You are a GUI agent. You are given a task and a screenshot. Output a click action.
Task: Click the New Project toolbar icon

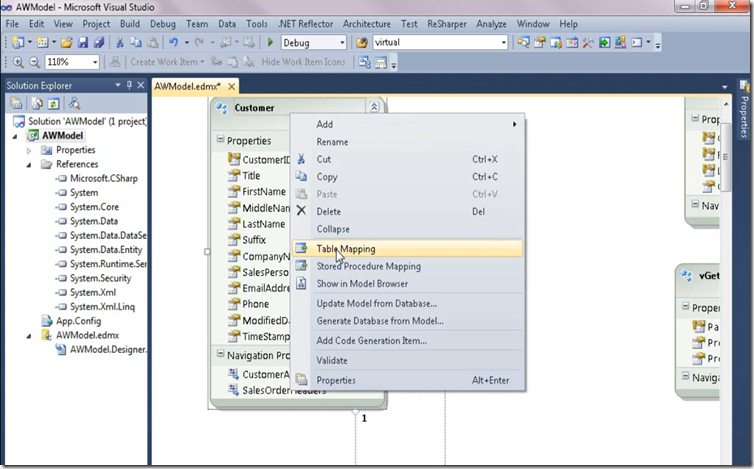[x=18, y=43]
